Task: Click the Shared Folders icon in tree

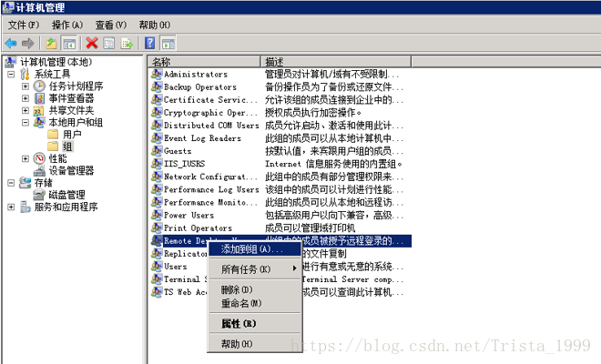Action: (x=39, y=111)
